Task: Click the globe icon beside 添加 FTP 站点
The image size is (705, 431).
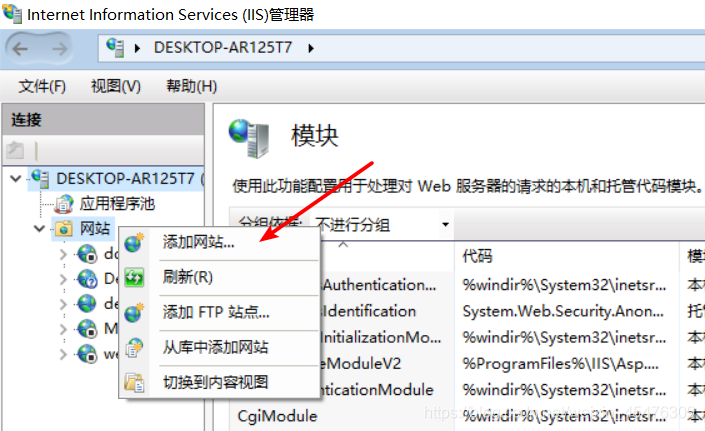Action: point(134,312)
